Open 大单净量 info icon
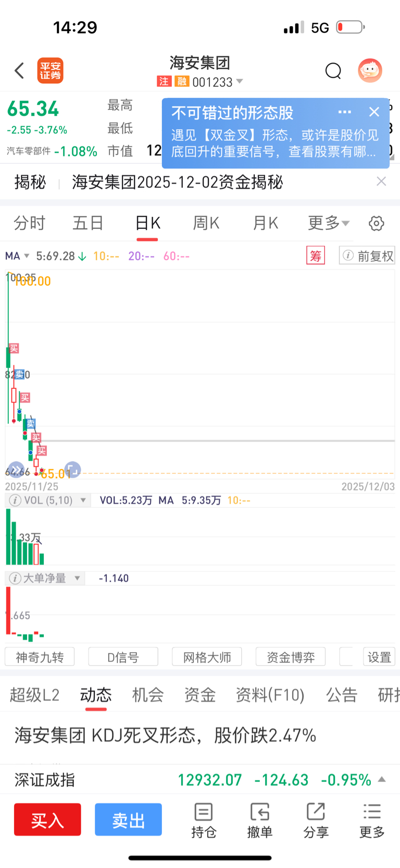The image size is (400, 868). [x=16, y=578]
